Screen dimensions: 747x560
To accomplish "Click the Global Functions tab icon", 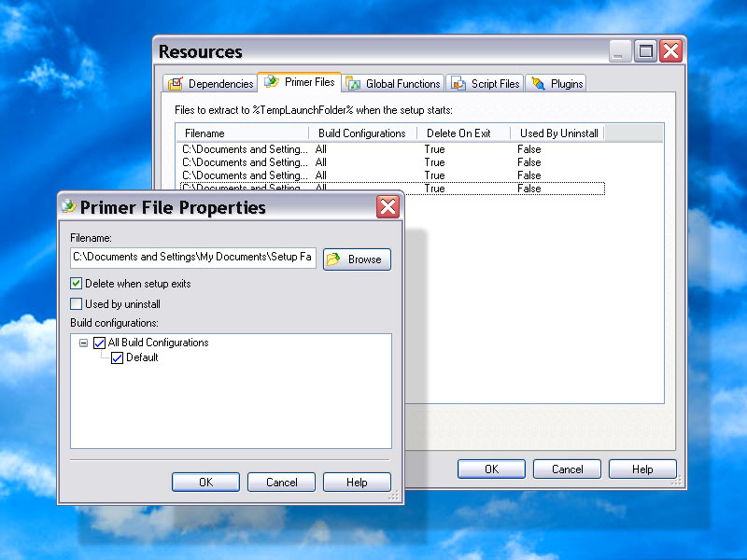I will [353, 83].
